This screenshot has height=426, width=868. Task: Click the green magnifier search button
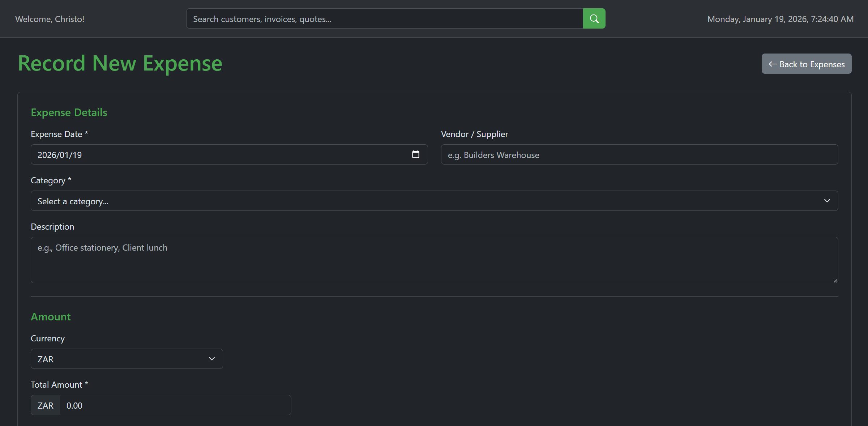click(594, 19)
